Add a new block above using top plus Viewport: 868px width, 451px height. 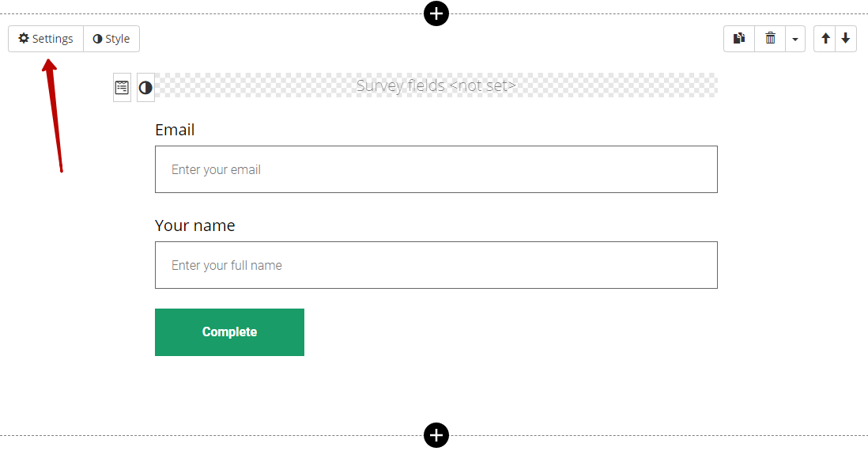pyautogui.click(x=436, y=13)
